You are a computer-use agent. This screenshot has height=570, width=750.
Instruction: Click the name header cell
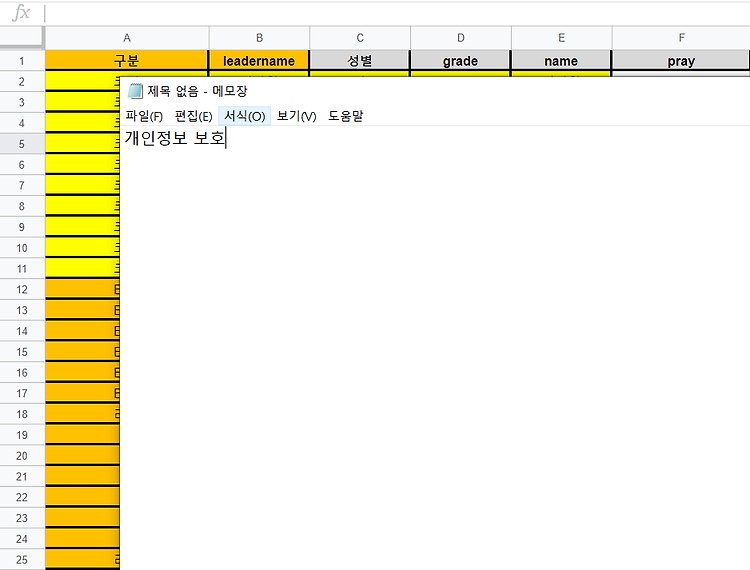pos(561,61)
